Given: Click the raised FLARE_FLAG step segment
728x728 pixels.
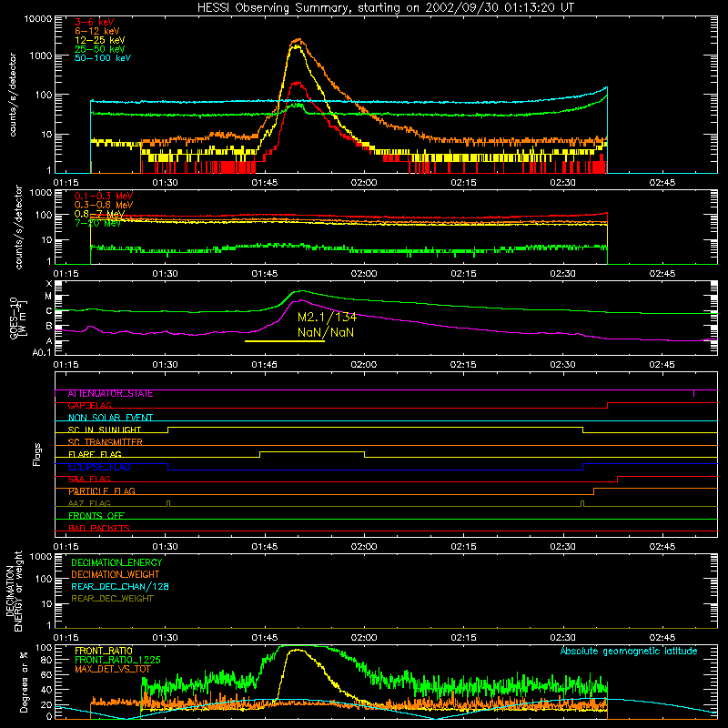Looking at the screenshot, I should tap(312, 451).
